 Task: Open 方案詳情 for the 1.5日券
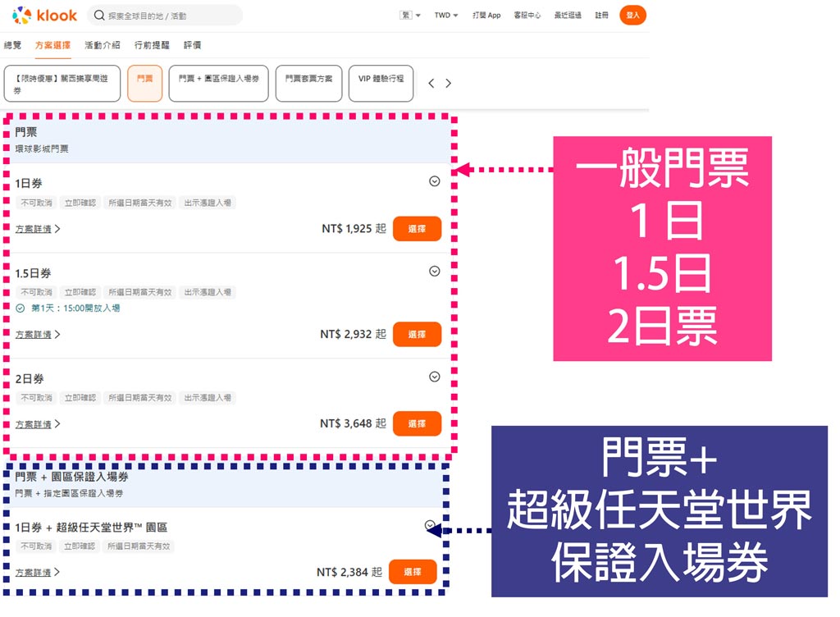tap(38, 334)
